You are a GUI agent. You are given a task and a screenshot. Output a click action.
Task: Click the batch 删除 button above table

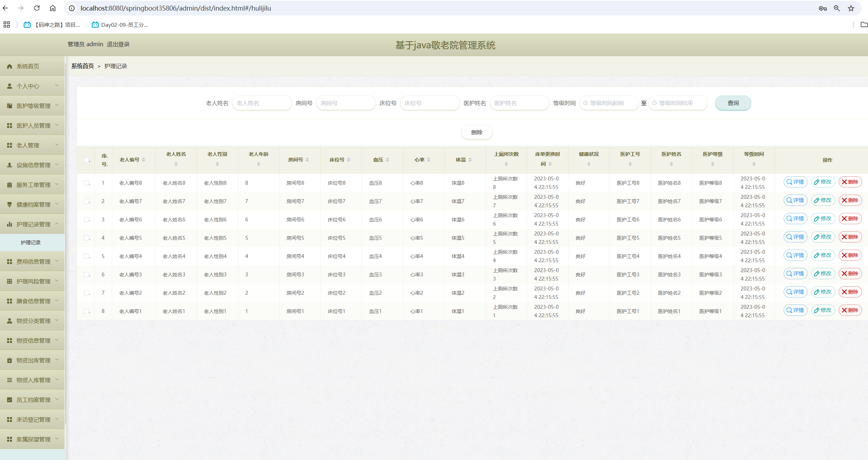(477, 132)
